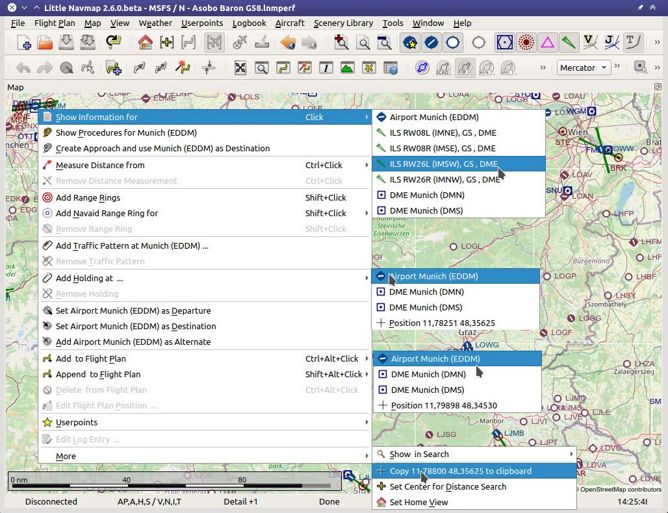Open the Flight Plan menu
Image resolution: width=668 pixels, height=513 pixels.
pyautogui.click(x=55, y=23)
